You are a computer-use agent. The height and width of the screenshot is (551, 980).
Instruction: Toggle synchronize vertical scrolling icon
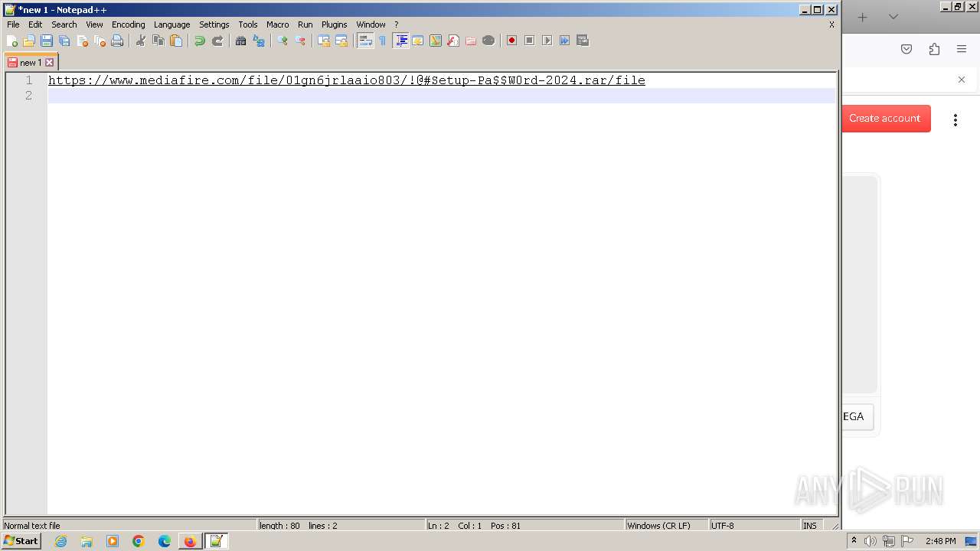pos(324,41)
